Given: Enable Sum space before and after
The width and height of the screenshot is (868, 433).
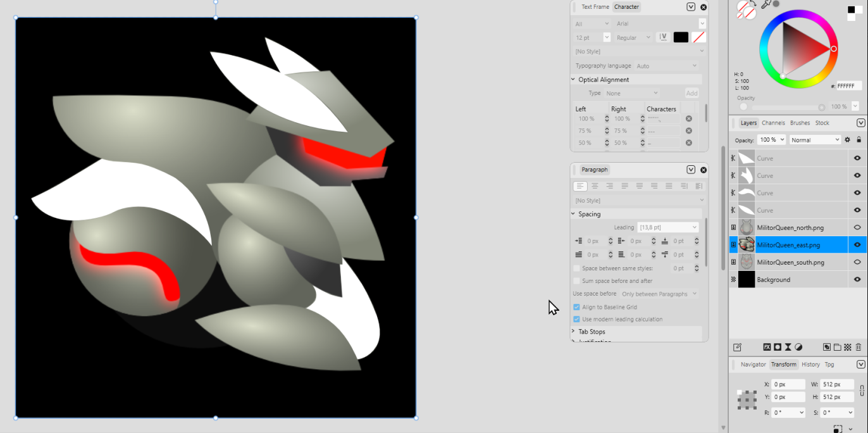Looking at the screenshot, I should [576, 281].
